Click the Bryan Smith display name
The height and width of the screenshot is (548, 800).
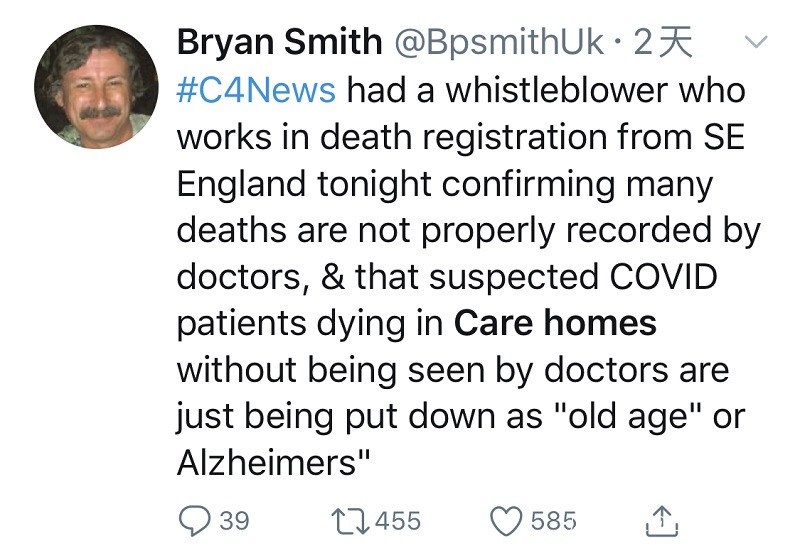tap(280, 42)
